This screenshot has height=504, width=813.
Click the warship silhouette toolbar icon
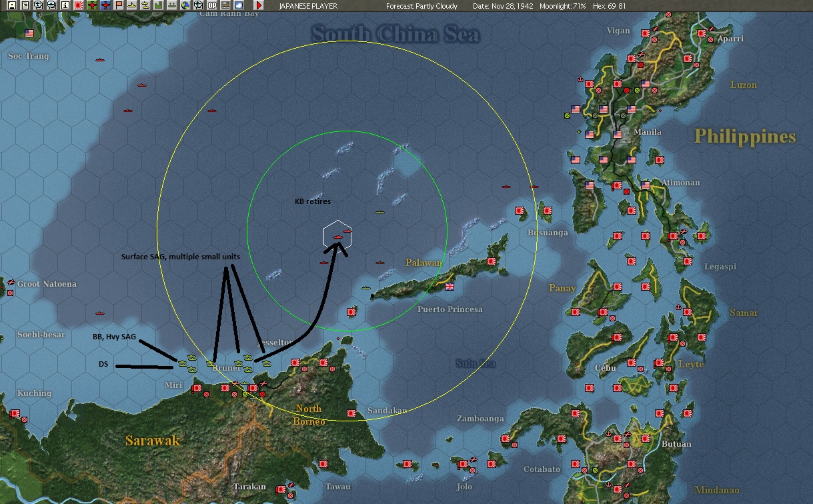click(171, 5)
